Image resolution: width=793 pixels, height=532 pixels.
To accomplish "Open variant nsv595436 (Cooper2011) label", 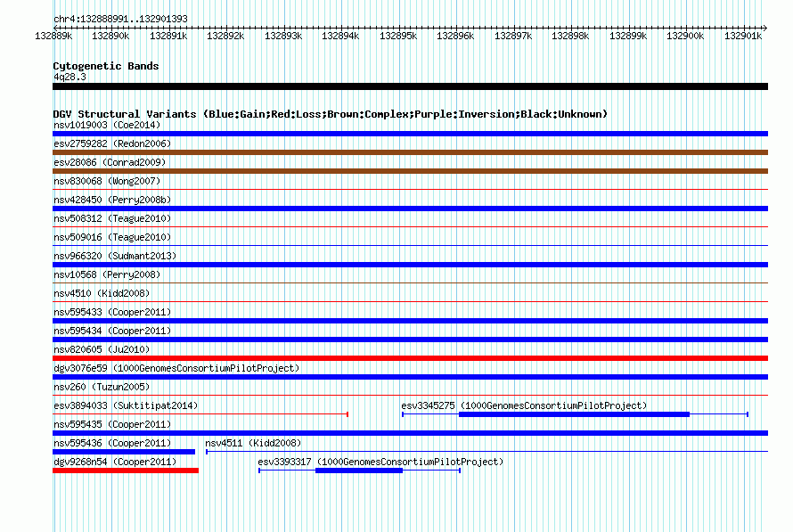I will click(112, 443).
